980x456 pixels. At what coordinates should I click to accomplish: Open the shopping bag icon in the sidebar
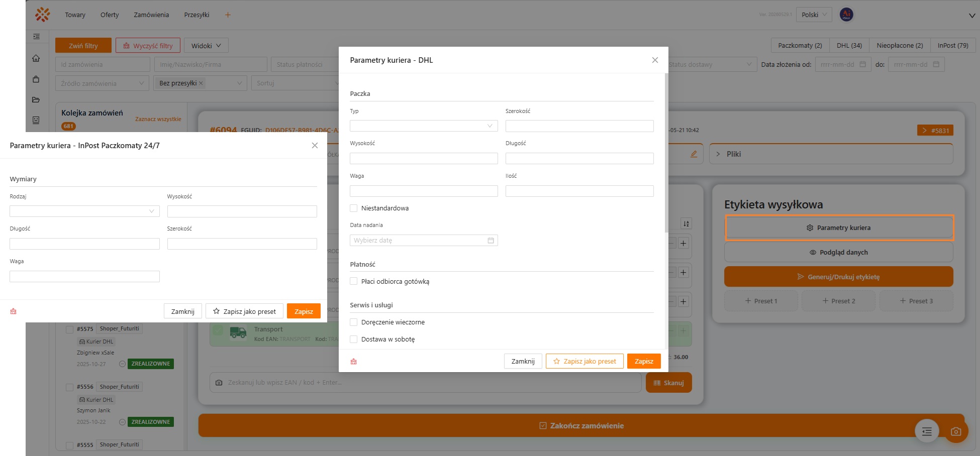[36, 79]
